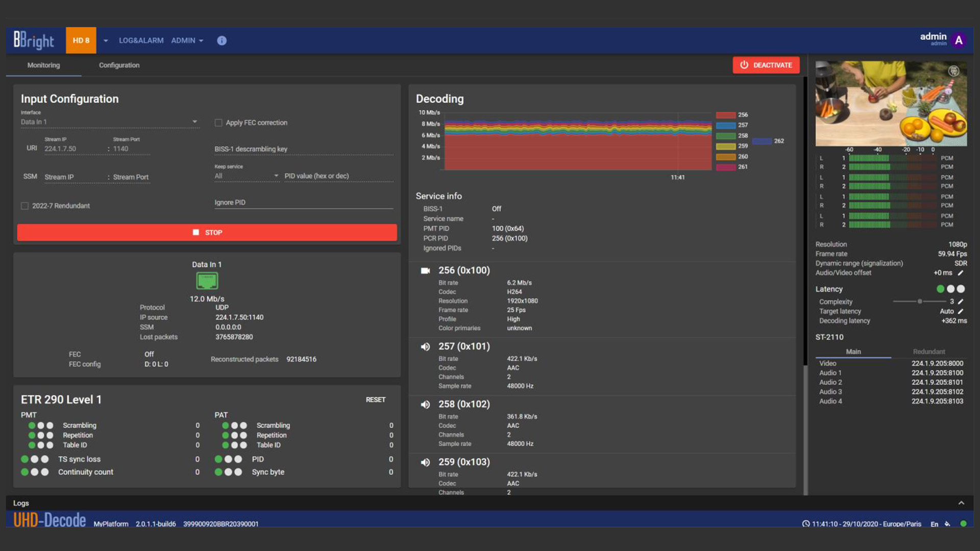Open the LOG&ALARM menu
The image size is (980, 551).
(141, 40)
